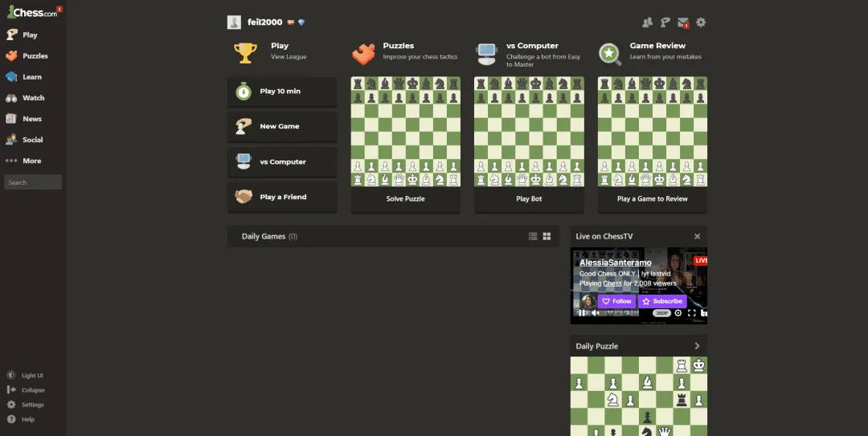Subscribe to the AlessiaSanteramo stream

[662, 301]
